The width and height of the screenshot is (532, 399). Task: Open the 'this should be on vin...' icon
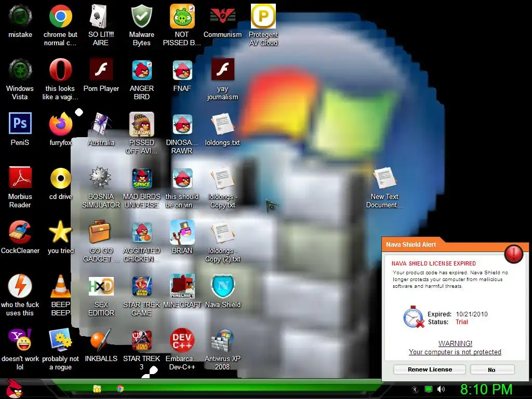click(x=182, y=179)
